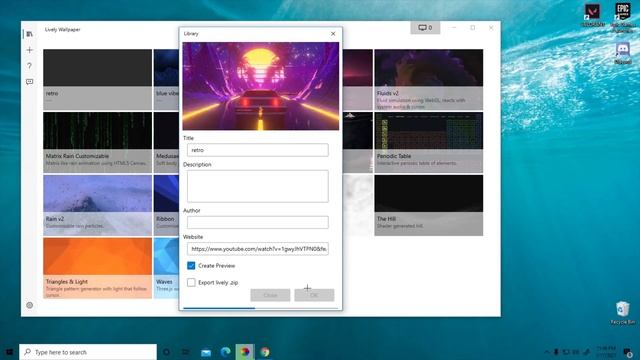This screenshot has width=640, height=360.
Task: Show hidden tray icons chevron
Action: (547, 352)
